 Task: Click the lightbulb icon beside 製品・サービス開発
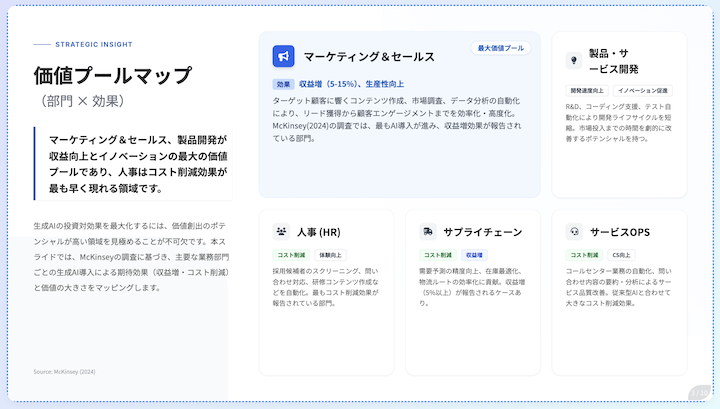(x=574, y=60)
